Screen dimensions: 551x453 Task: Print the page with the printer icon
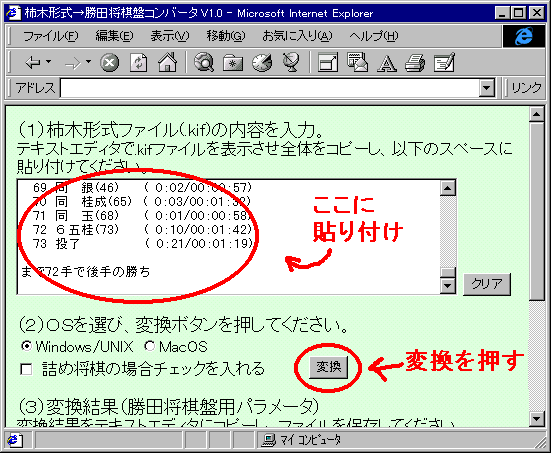(415, 63)
